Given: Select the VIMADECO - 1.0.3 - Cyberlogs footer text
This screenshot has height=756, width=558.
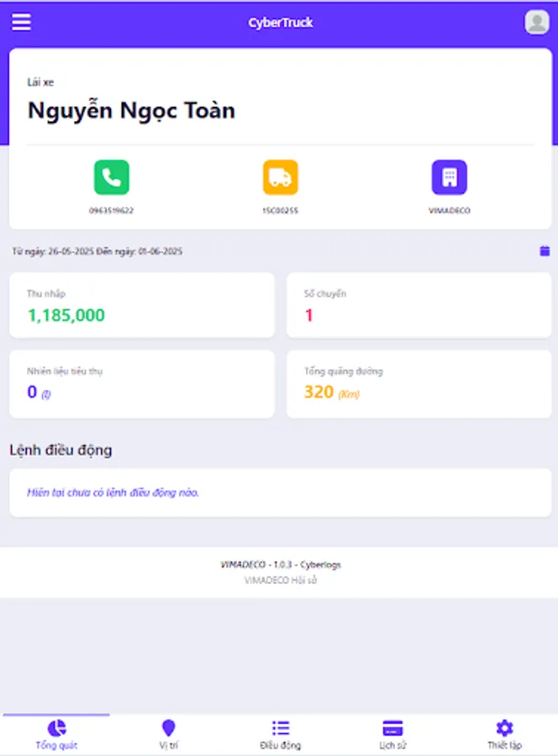Looking at the screenshot, I should pos(280,564).
